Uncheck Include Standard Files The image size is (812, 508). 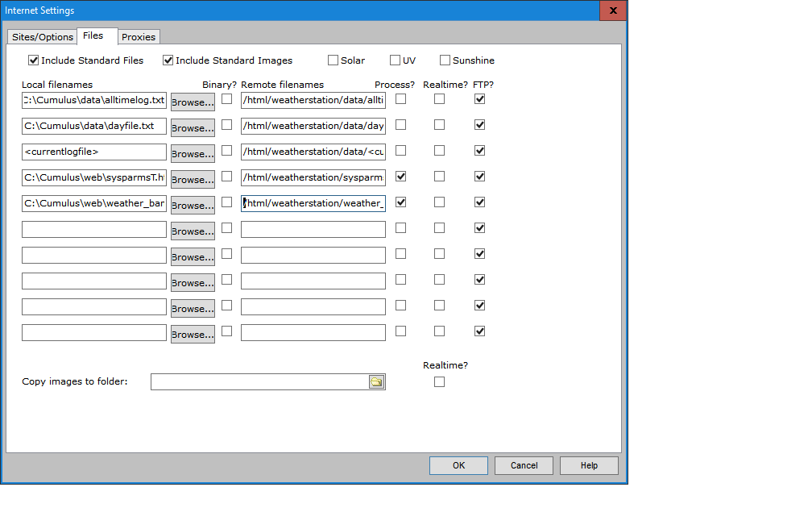pos(34,60)
